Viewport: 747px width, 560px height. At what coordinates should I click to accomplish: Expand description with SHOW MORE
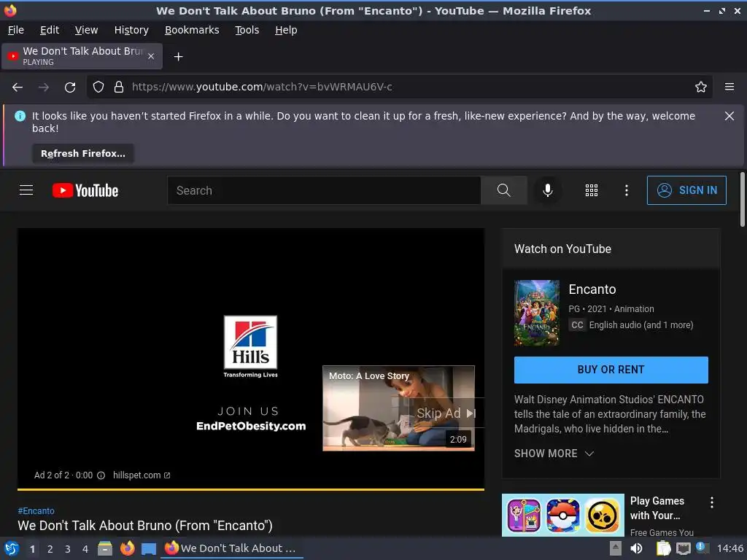[x=554, y=454]
